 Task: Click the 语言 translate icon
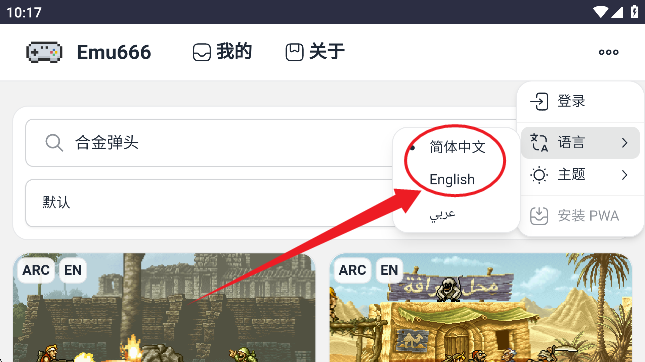539,142
